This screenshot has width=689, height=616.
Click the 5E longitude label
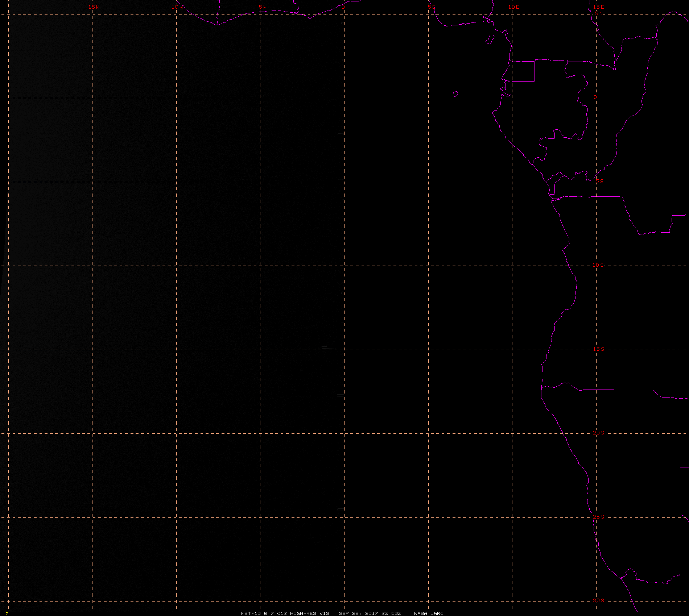point(432,7)
